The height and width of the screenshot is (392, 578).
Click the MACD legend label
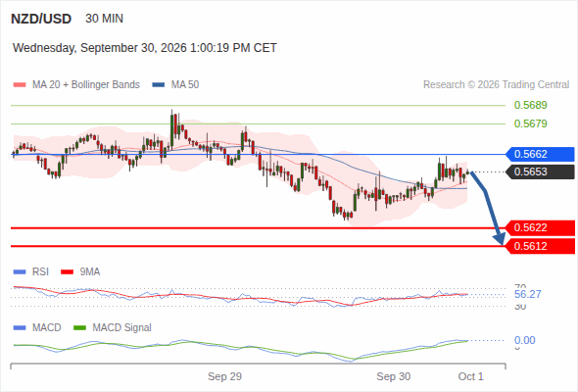pos(46,328)
